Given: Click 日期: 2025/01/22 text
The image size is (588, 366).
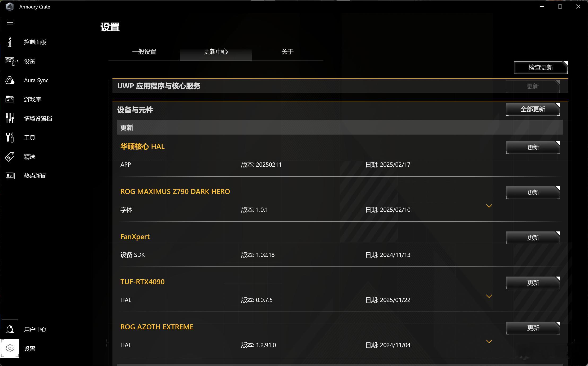Looking at the screenshot, I should point(388,300).
